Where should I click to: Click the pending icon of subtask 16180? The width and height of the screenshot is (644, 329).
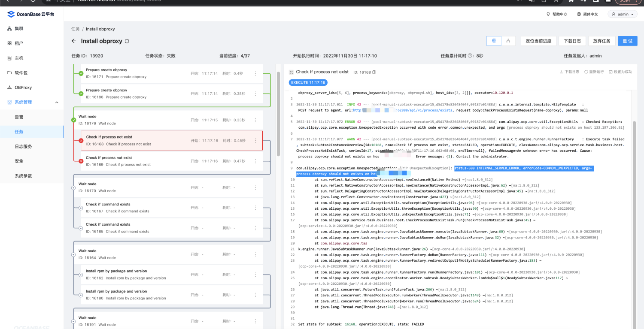coord(81,295)
